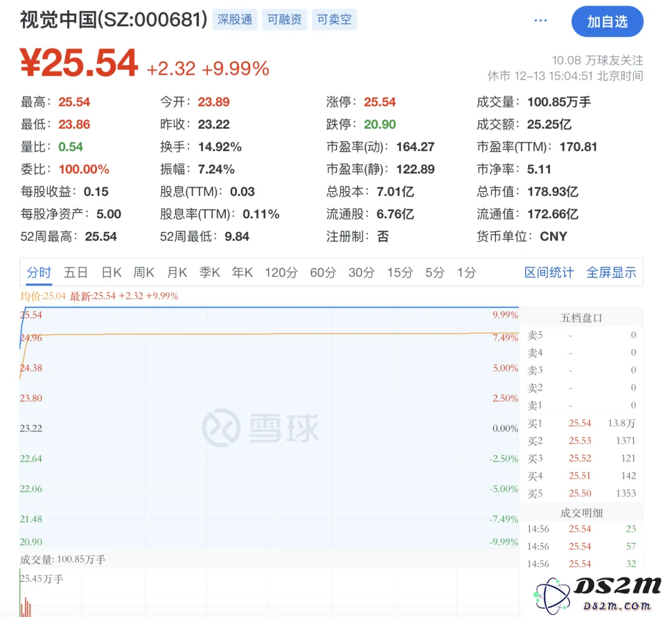Click the stock title 视觉中国(SZ:000681)

click(x=114, y=20)
